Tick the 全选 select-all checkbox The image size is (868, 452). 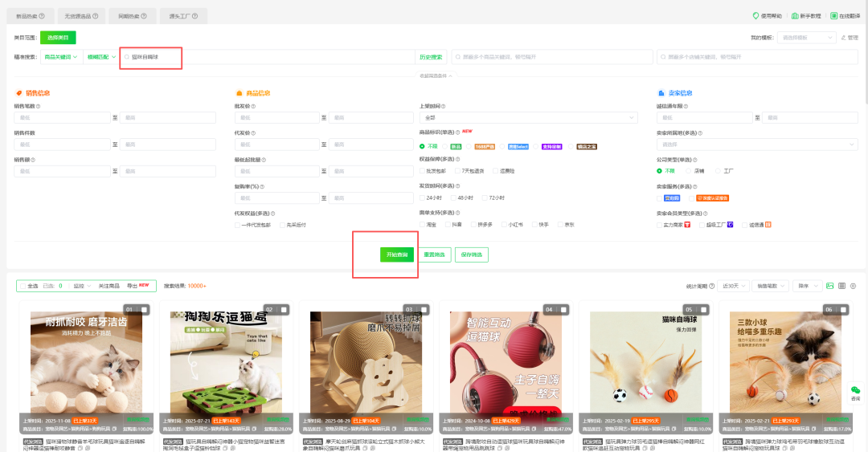click(x=23, y=286)
